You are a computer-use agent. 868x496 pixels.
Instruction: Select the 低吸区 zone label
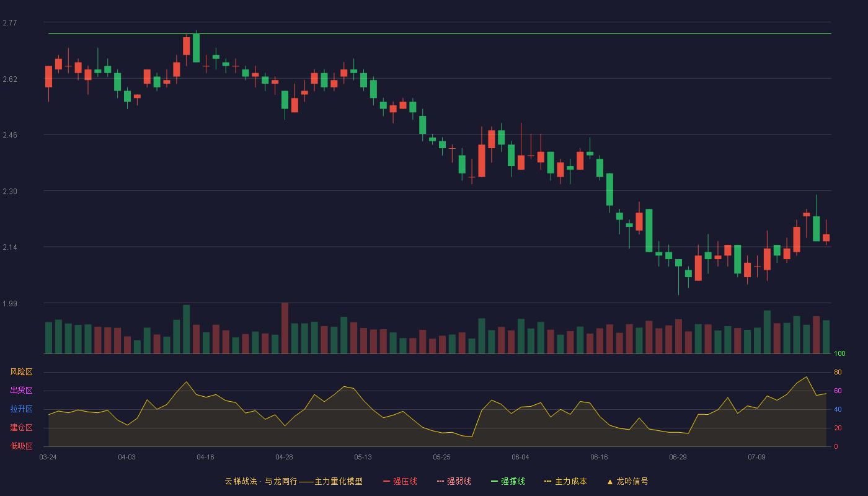[x=22, y=446]
